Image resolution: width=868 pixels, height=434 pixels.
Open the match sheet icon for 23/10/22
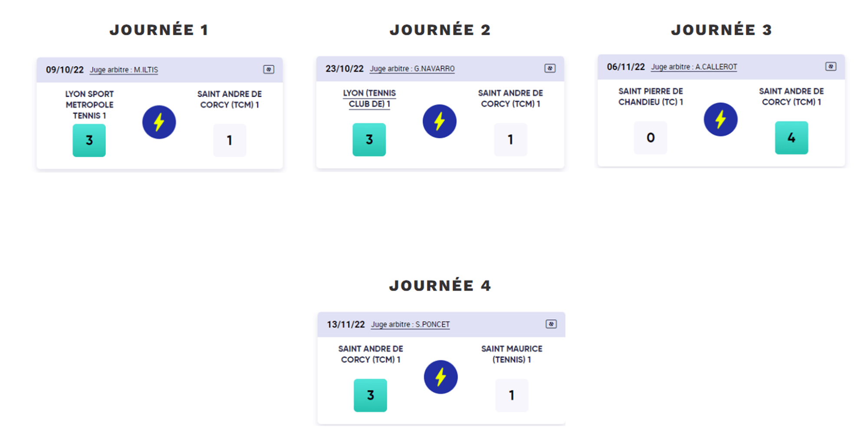point(550,68)
